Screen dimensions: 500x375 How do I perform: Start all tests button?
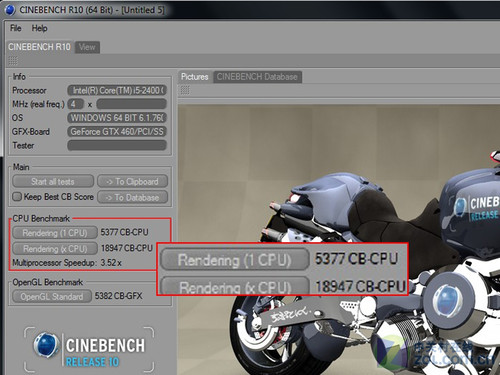pos(53,181)
